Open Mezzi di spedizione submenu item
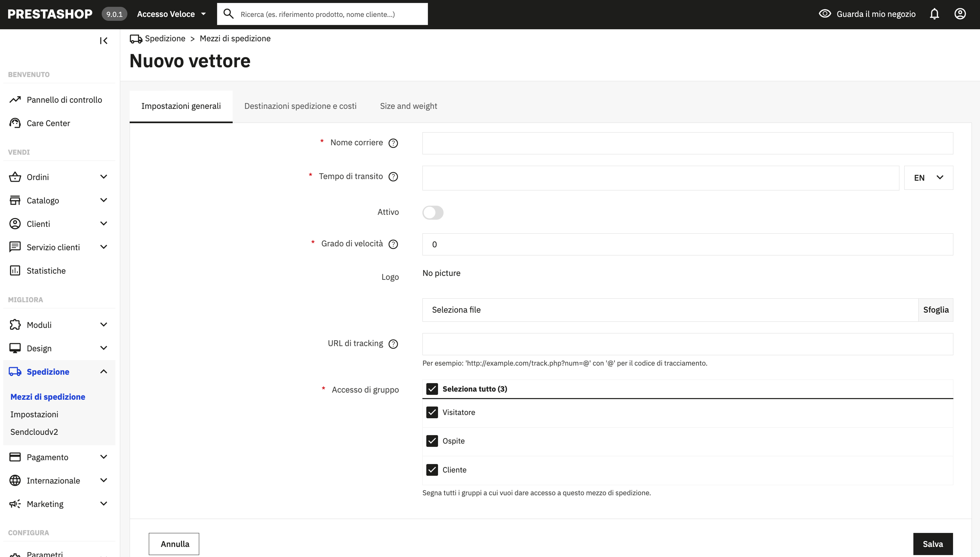Image resolution: width=980 pixels, height=557 pixels. 48,397
